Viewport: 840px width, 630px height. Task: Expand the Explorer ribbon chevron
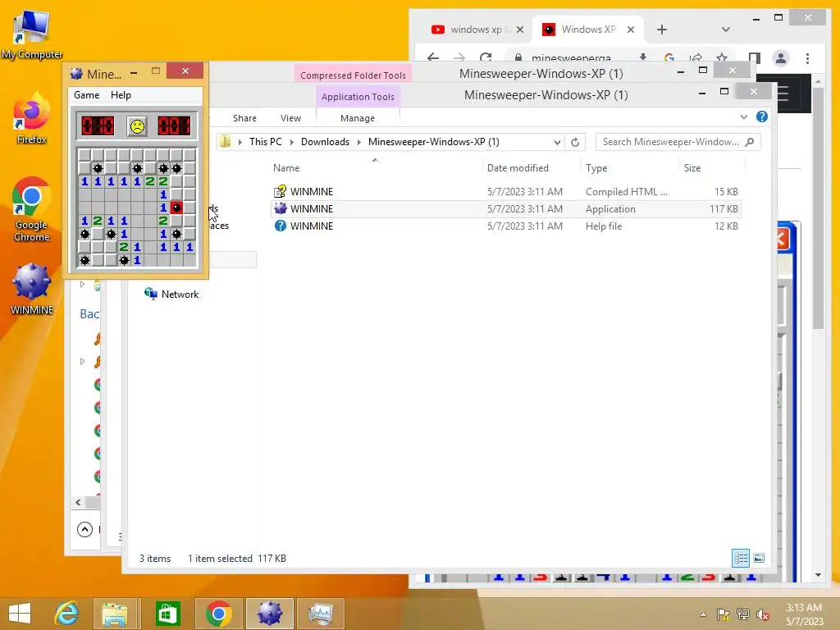click(743, 116)
